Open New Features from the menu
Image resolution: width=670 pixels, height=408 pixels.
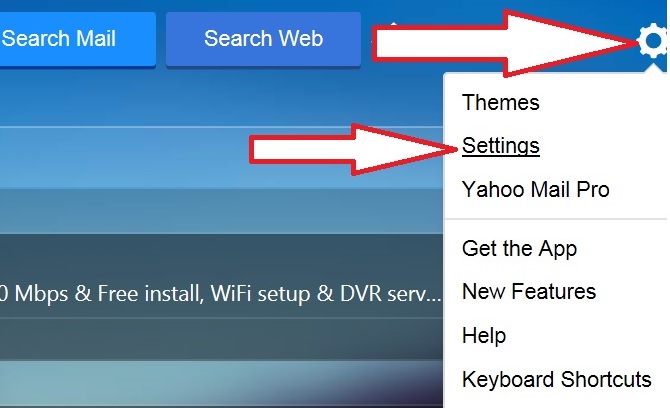[529, 292]
